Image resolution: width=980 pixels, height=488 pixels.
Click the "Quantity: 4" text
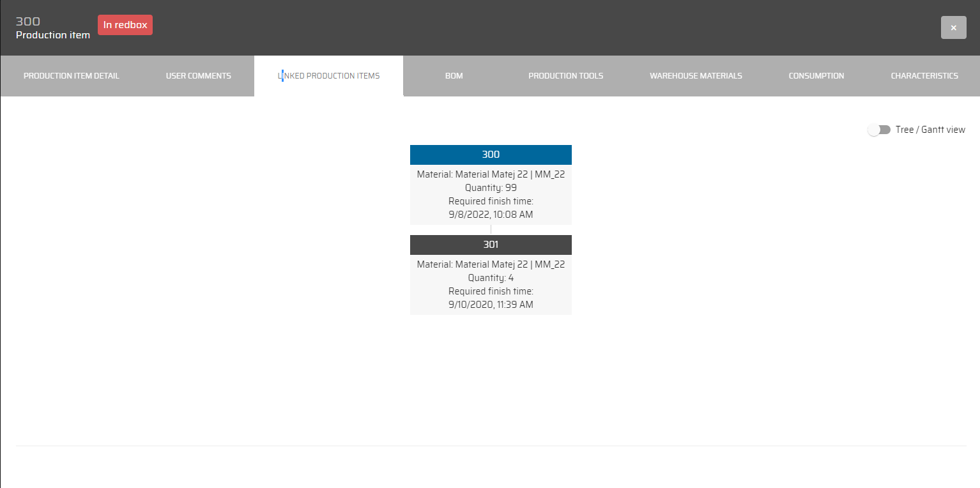pyautogui.click(x=491, y=278)
